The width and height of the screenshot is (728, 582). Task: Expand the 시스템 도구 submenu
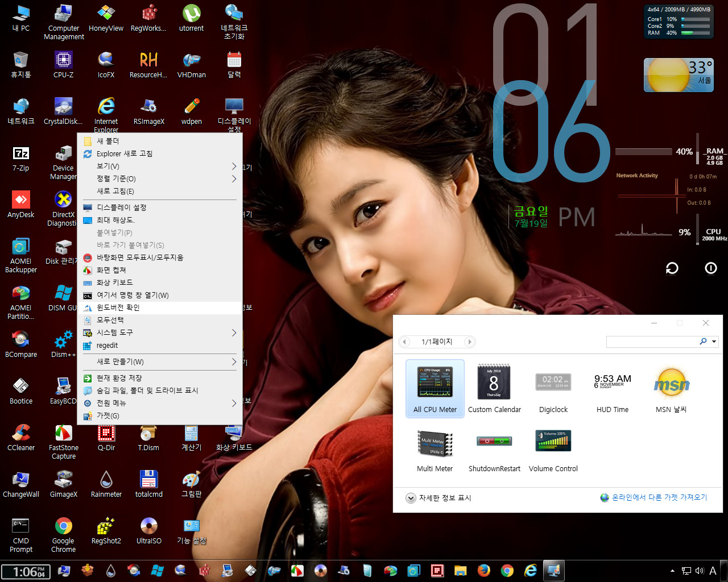[159, 332]
